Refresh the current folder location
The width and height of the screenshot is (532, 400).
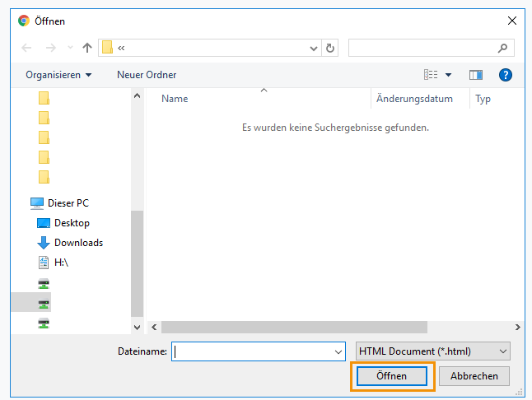pos(329,48)
